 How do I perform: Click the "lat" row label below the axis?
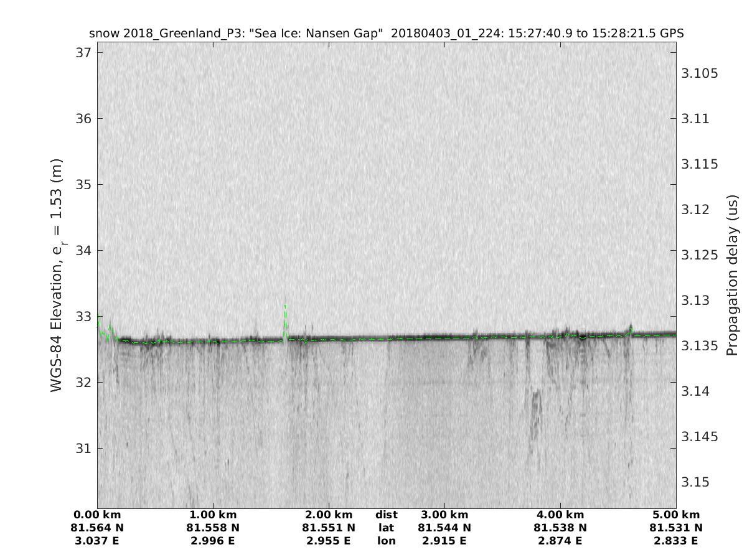[x=387, y=528]
